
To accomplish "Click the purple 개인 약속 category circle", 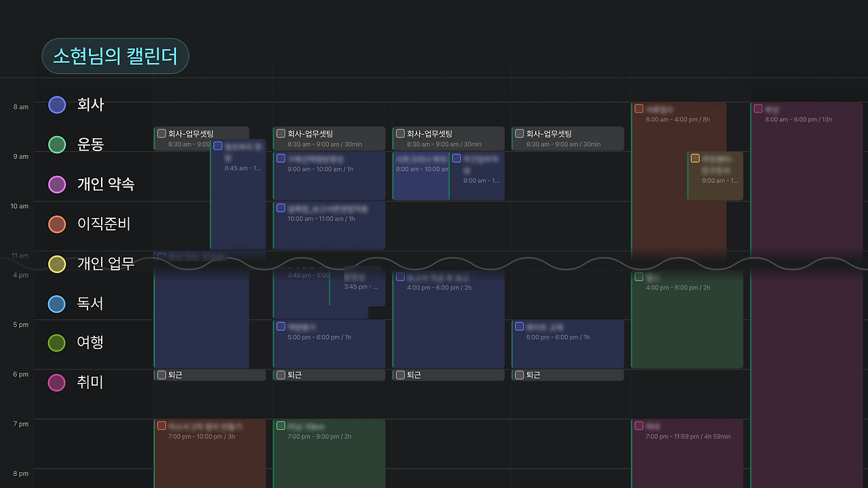I will pos(57,184).
